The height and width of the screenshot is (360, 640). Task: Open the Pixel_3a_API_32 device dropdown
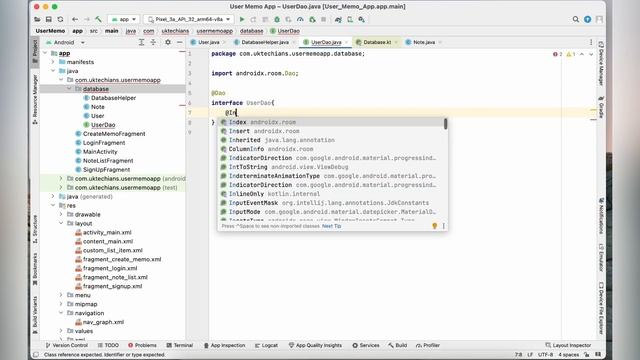[x=189, y=19]
